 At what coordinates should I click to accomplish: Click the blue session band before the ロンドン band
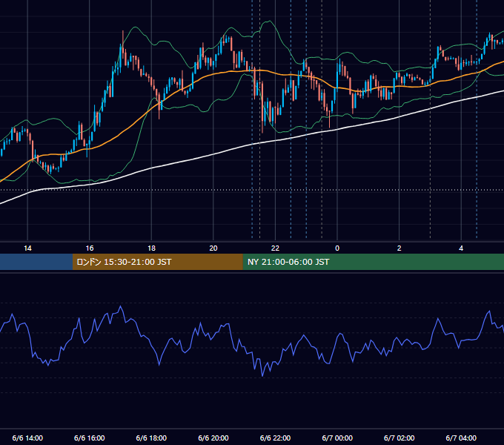tap(36, 262)
